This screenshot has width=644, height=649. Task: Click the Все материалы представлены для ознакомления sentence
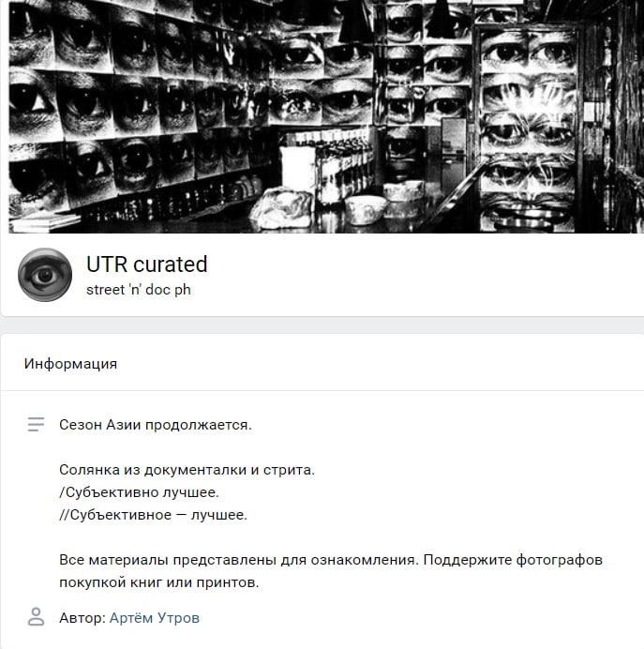tap(239, 560)
